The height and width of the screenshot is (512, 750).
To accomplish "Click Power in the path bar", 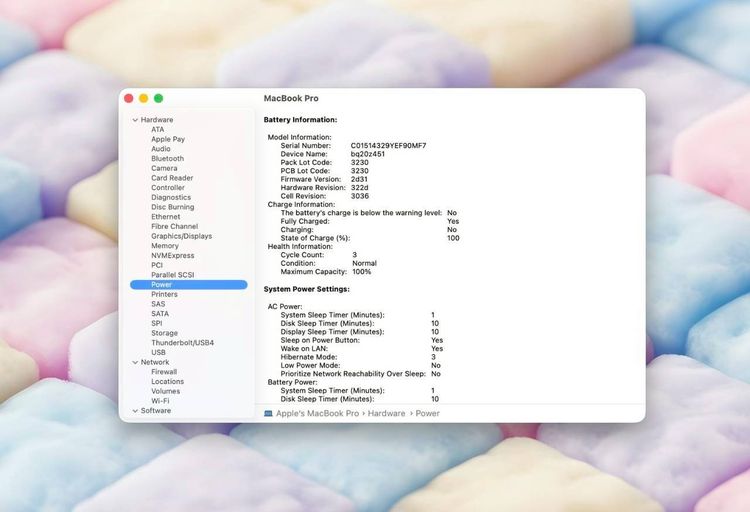I will tap(428, 413).
